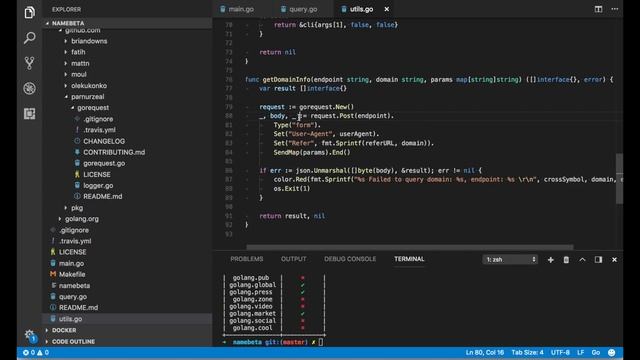
Task: Open the Manage gear icon
Action: 29,336
